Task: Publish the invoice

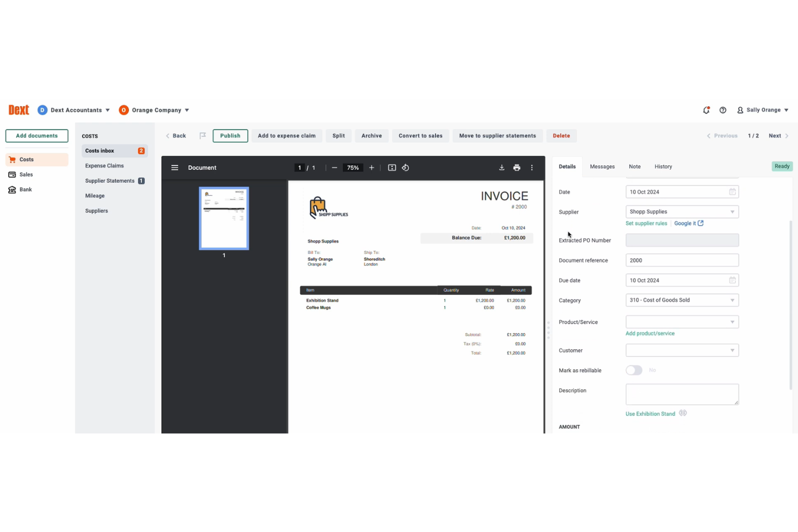Action: click(x=230, y=135)
